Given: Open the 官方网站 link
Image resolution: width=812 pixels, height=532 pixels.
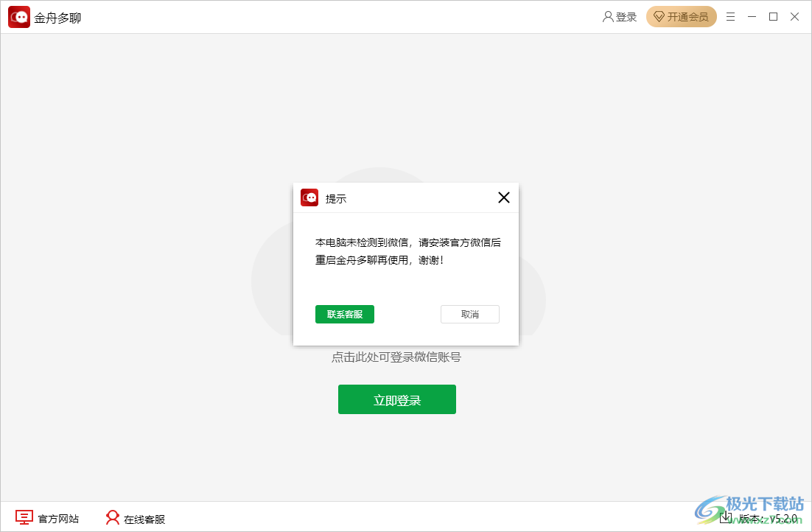Looking at the screenshot, I should pos(47,518).
